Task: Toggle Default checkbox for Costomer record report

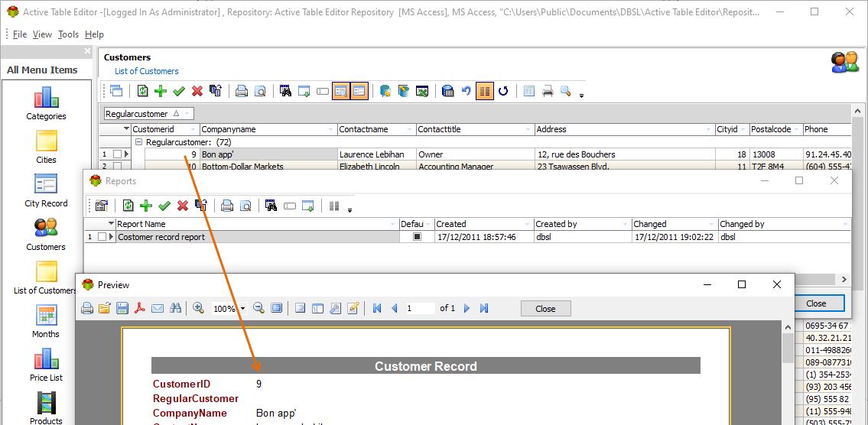Action: point(418,237)
